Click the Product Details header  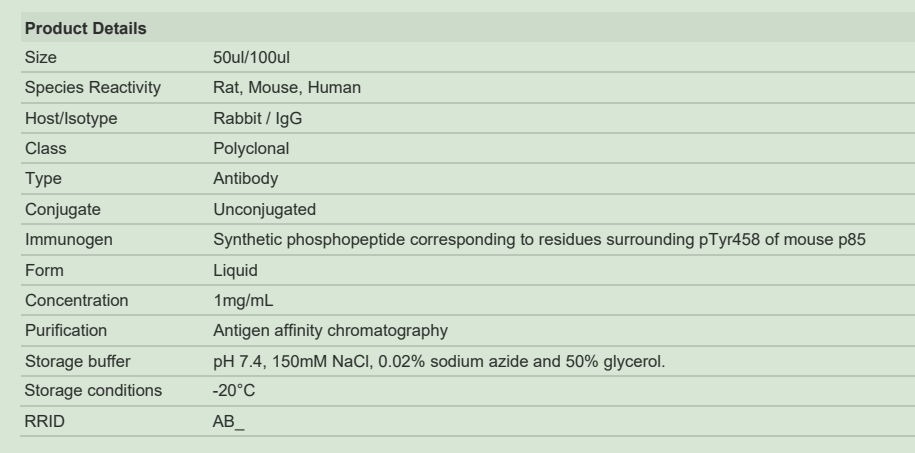[85, 29]
